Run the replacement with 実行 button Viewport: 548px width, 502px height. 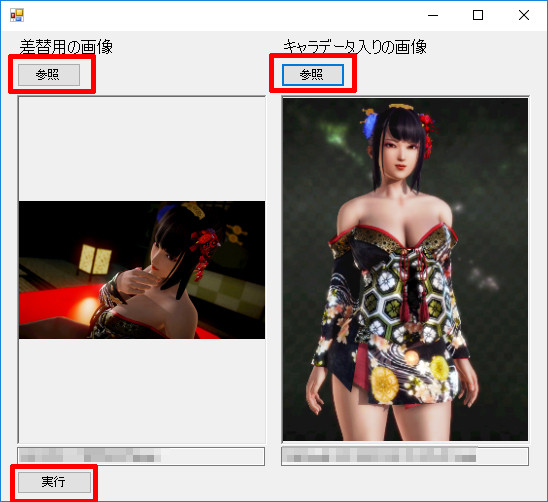click(54, 482)
